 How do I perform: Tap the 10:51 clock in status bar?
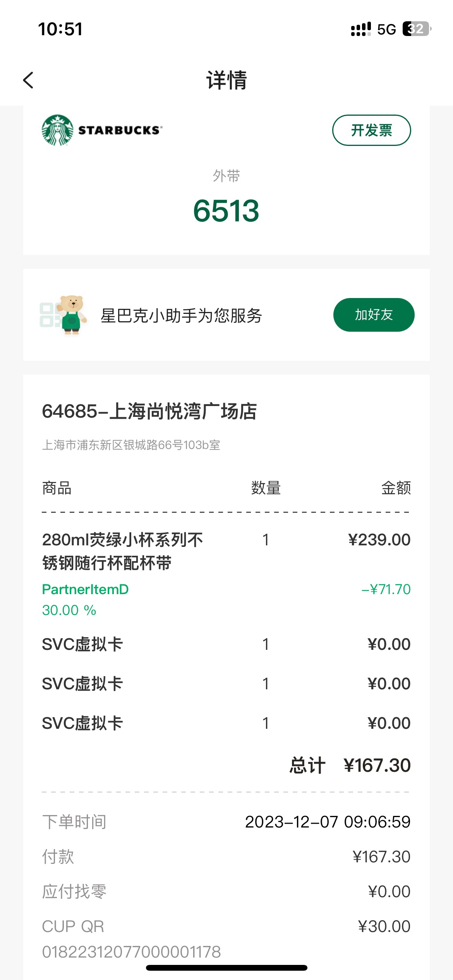tap(60, 29)
